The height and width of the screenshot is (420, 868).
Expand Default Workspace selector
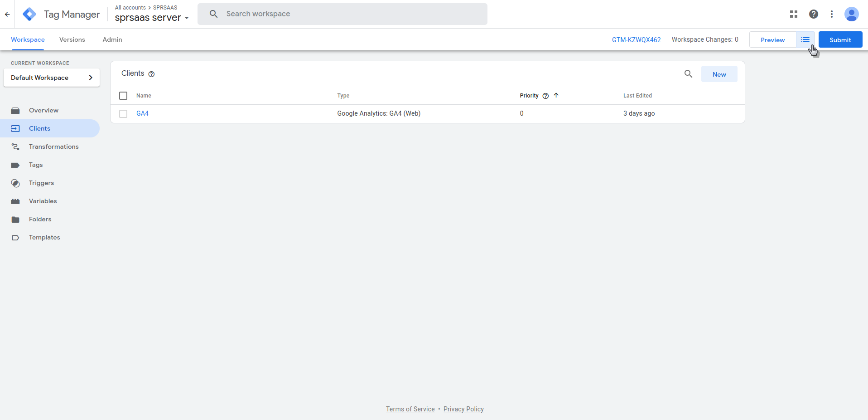tap(52, 78)
